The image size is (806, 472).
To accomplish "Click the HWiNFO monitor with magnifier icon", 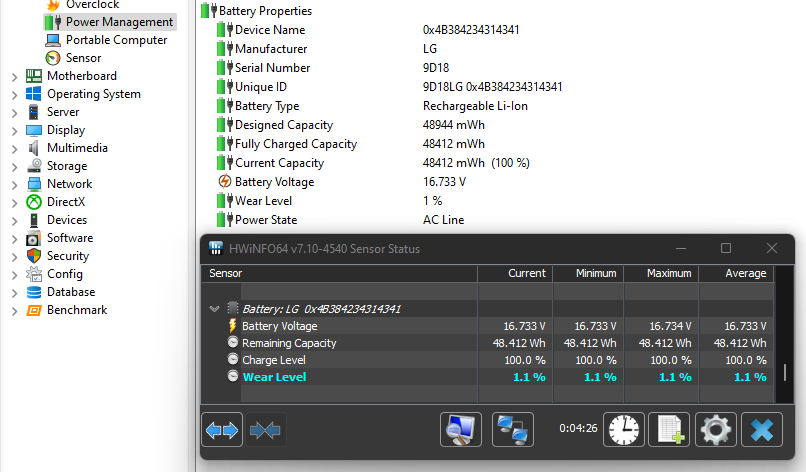I will pos(461,429).
